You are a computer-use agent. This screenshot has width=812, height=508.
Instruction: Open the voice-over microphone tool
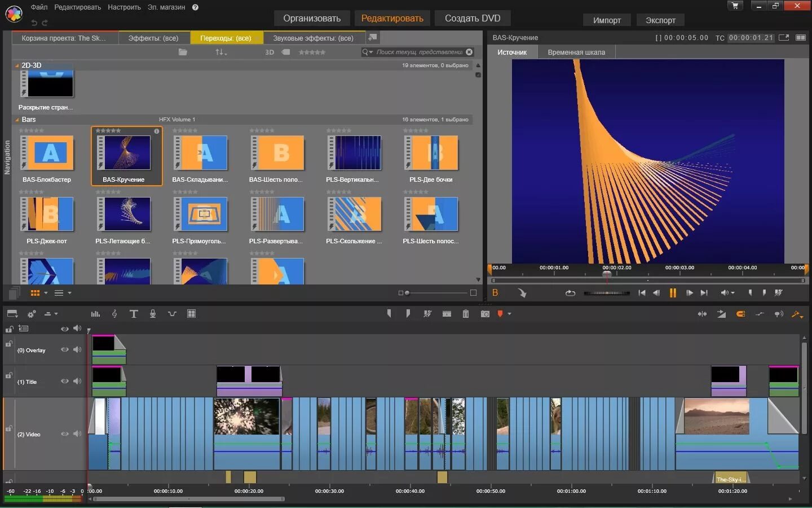click(153, 314)
